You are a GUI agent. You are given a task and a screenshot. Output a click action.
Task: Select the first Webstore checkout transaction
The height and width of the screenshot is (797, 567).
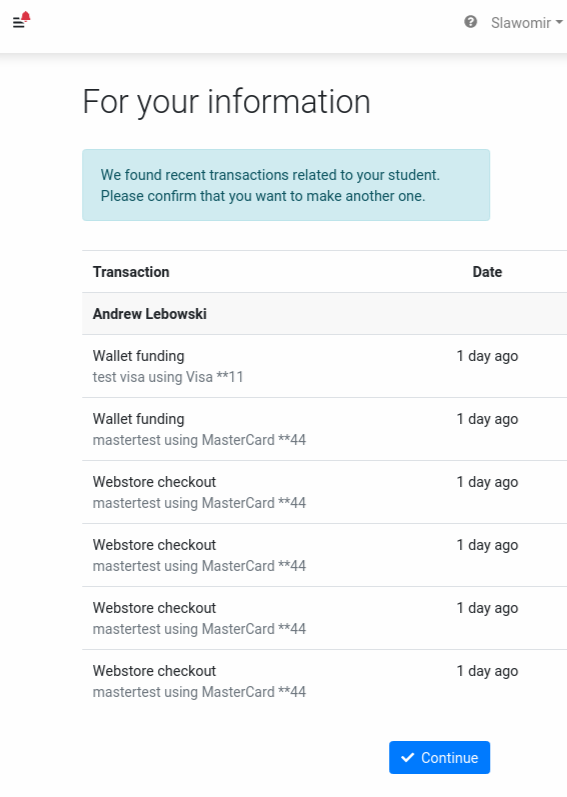point(324,492)
